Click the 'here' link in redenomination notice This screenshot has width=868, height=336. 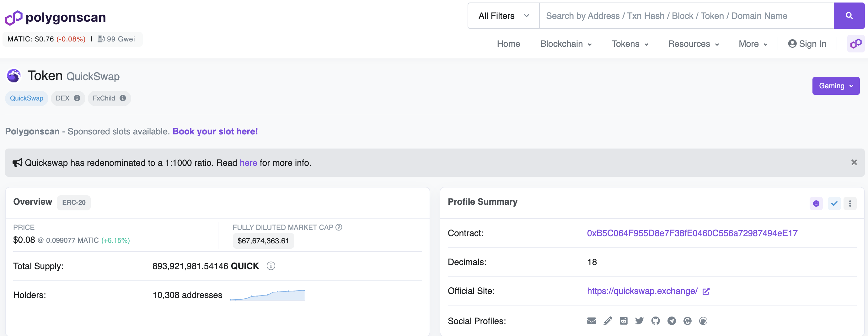(248, 163)
